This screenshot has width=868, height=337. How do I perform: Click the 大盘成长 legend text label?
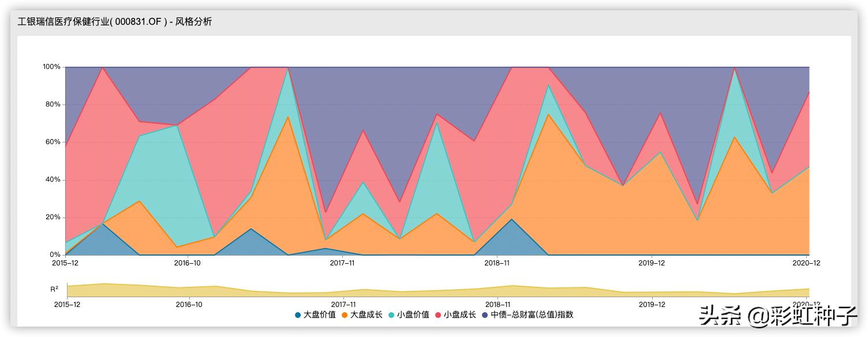pos(365,314)
